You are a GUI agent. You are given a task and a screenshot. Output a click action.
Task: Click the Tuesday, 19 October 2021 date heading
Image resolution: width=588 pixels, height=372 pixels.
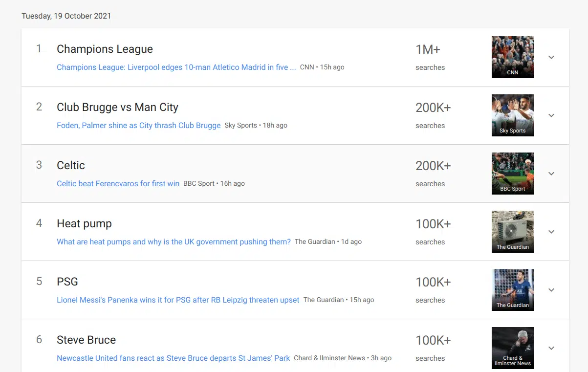tap(66, 16)
